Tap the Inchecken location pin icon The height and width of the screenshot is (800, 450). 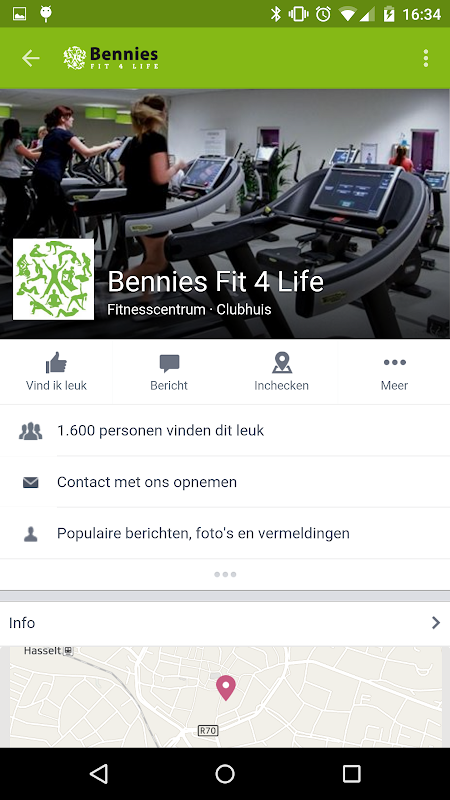pos(281,363)
